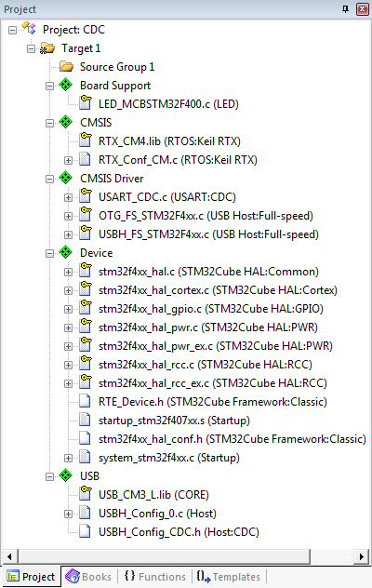Collapse the CMSIS Driver group
This screenshot has height=588, width=372.
[49, 179]
